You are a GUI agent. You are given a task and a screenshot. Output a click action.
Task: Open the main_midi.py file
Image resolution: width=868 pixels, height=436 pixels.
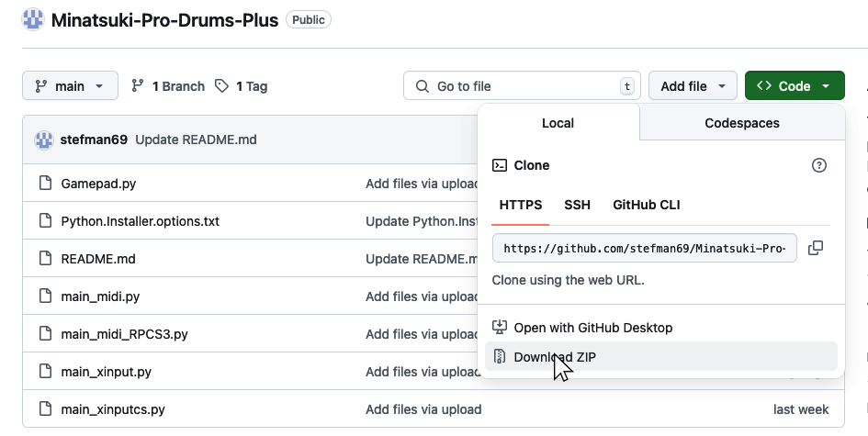click(100, 296)
